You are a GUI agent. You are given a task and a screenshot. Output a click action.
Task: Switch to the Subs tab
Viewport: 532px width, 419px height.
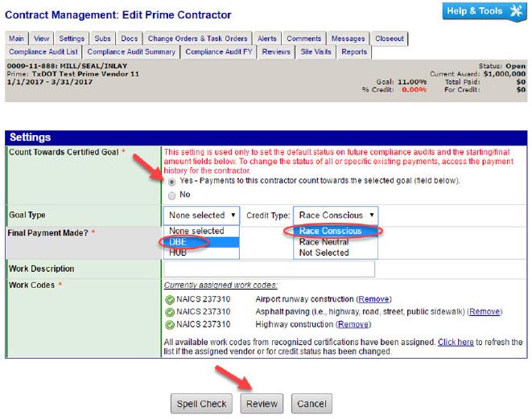coord(102,39)
